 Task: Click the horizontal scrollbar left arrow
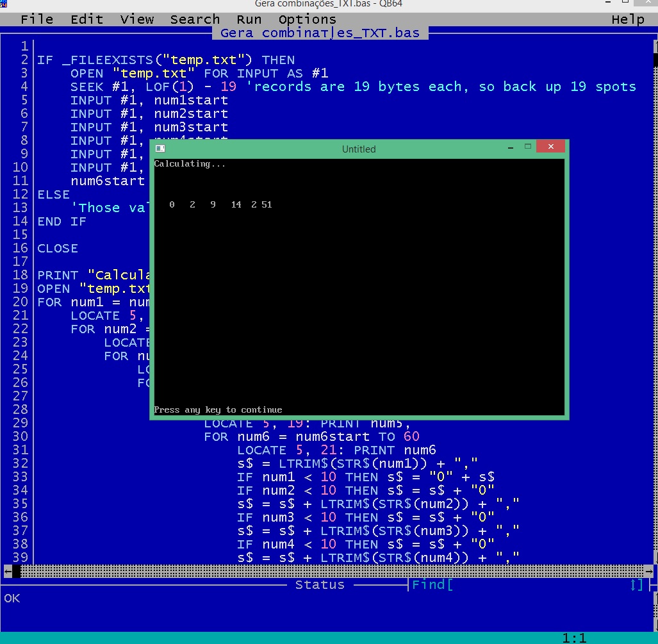[8, 571]
